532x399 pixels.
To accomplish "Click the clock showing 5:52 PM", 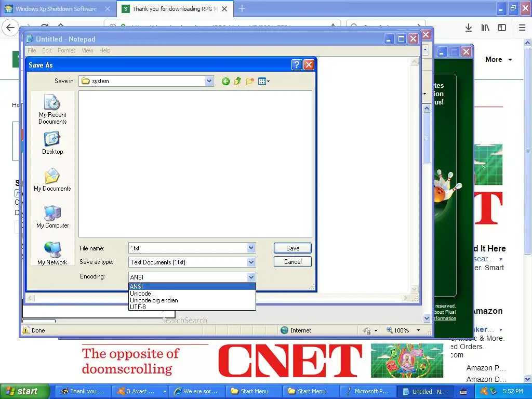I will 512,391.
